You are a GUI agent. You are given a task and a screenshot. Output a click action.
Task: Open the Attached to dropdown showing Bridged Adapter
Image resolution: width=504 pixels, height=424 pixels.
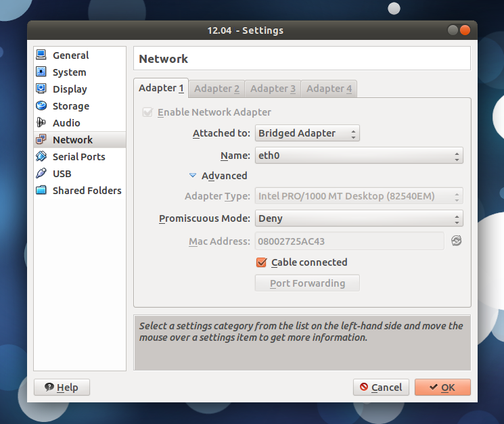pyautogui.click(x=307, y=133)
